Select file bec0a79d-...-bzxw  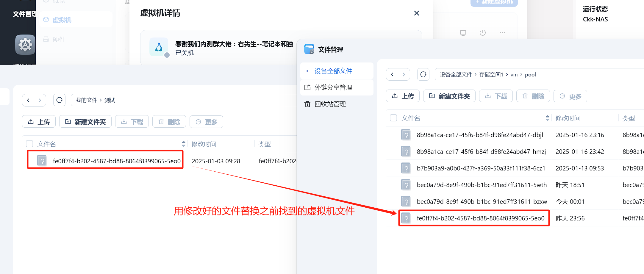482,202
